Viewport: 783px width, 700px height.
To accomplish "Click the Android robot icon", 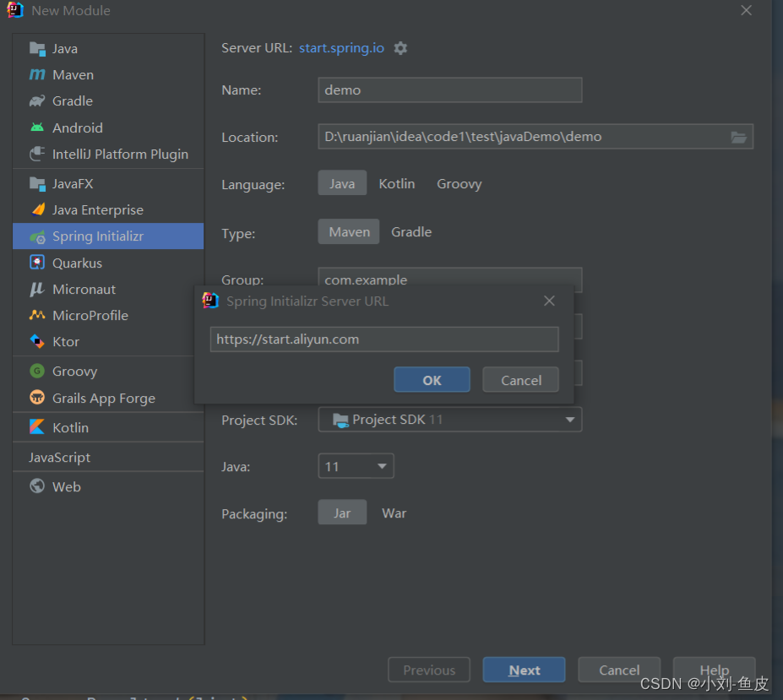I will coord(37,128).
